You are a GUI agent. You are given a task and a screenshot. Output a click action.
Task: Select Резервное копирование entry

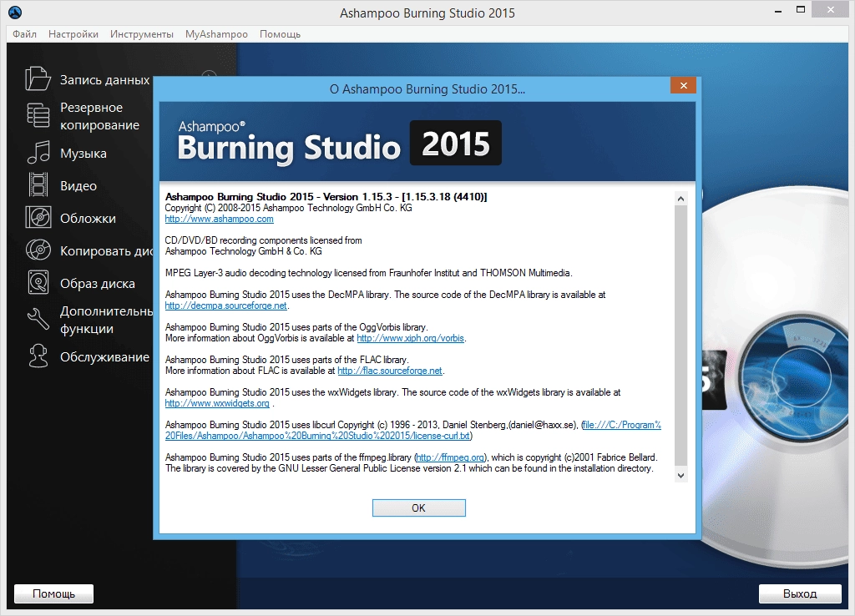coord(100,116)
